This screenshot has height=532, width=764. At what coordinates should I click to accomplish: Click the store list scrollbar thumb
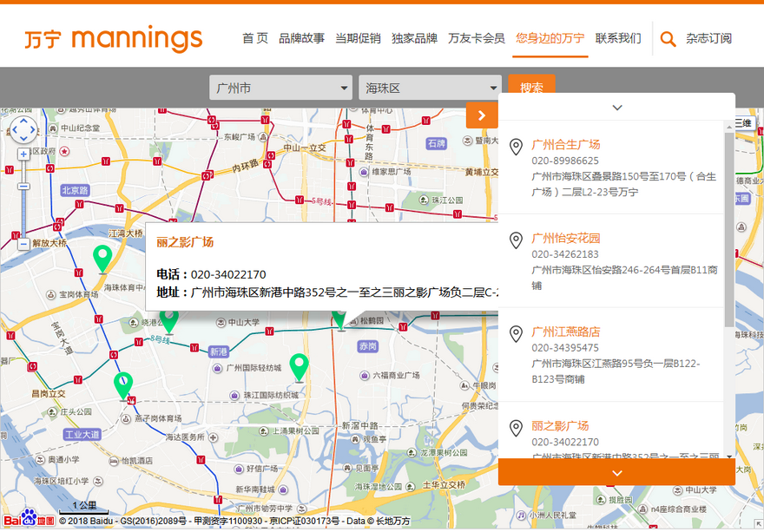pos(729,229)
